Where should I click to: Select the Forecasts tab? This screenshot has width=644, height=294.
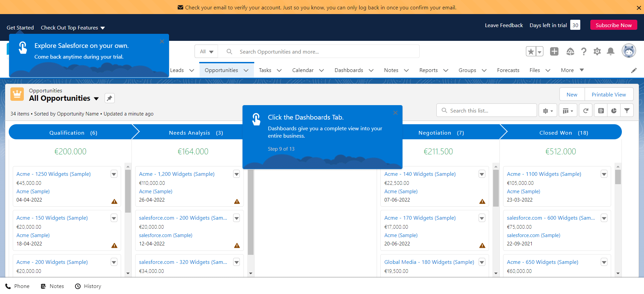[x=508, y=70]
